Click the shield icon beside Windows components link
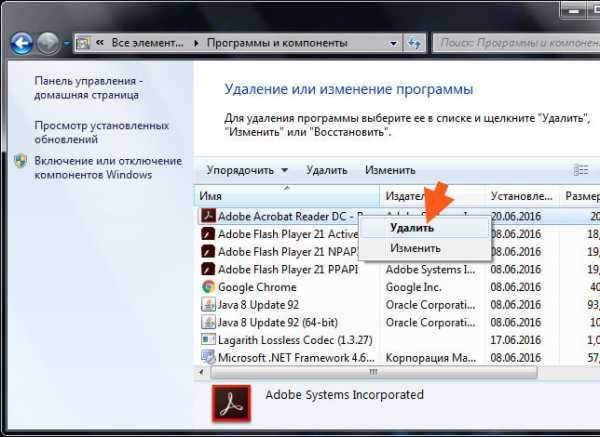 (x=21, y=161)
